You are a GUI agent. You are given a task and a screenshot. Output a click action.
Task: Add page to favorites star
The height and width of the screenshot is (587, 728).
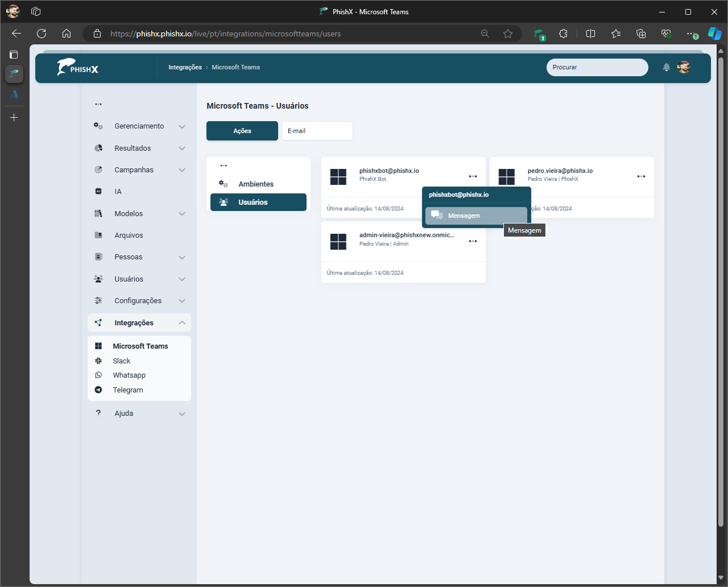pos(508,34)
